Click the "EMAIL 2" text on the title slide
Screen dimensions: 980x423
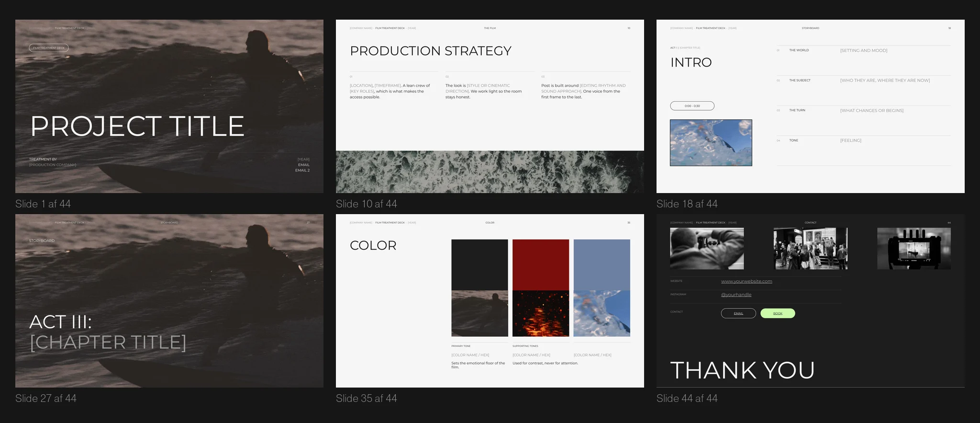coord(302,171)
